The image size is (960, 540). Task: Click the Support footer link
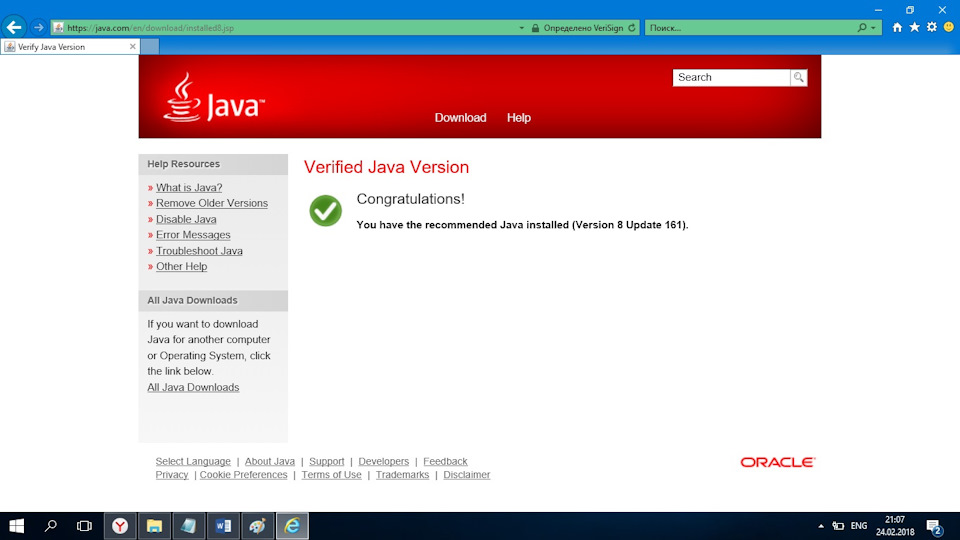click(x=326, y=462)
